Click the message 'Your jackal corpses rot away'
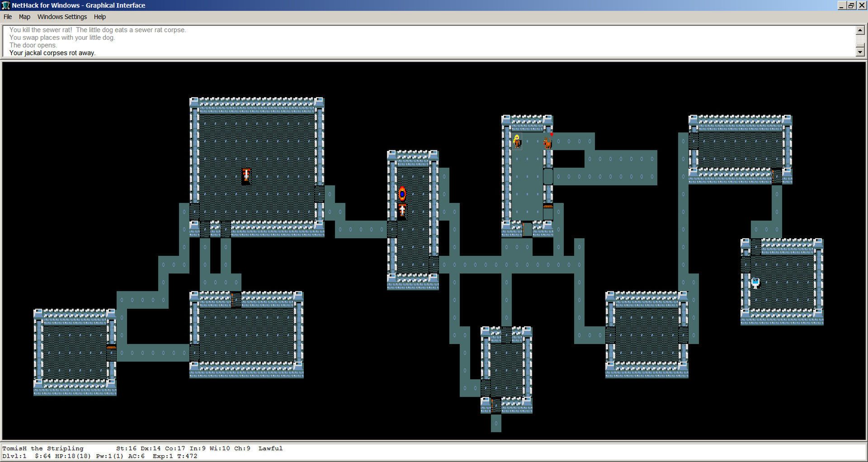The width and height of the screenshot is (868, 462). coord(52,52)
